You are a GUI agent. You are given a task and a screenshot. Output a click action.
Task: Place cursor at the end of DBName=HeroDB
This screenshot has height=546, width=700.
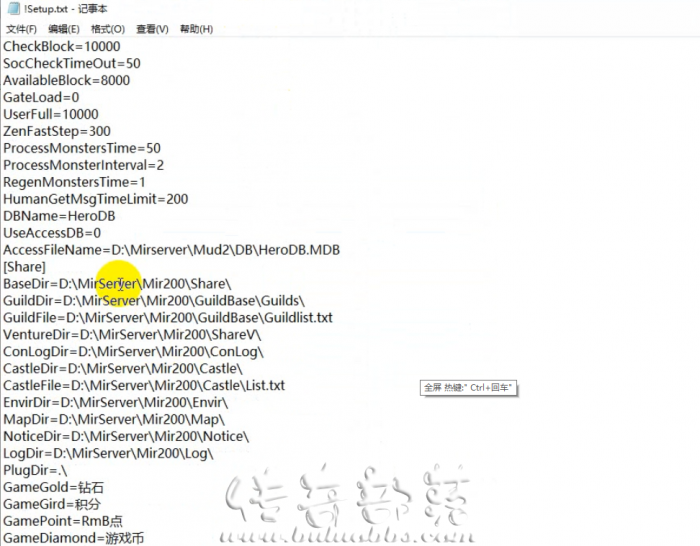pyautogui.click(x=115, y=216)
